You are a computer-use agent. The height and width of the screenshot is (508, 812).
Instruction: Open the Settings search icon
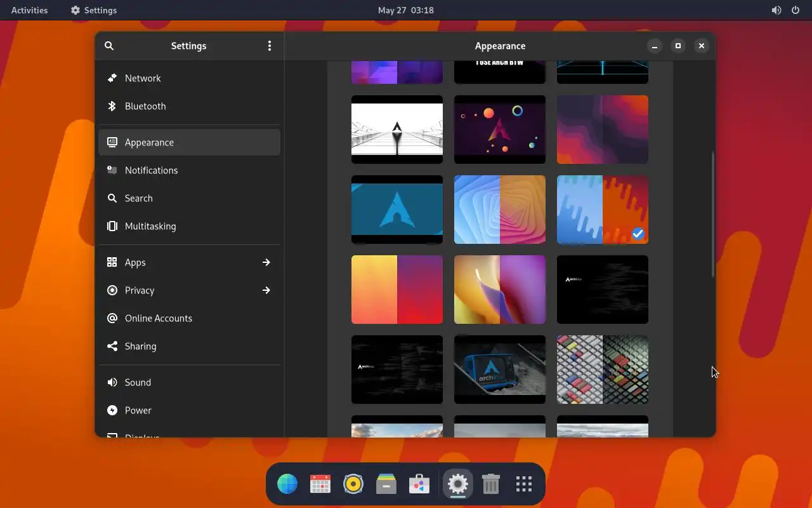[x=109, y=46]
